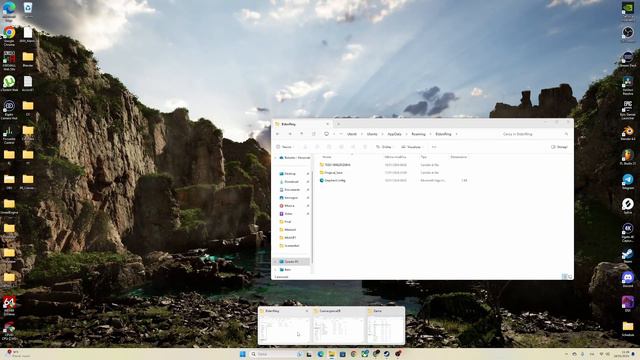The image size is (640, 360).
Task: Click the Paste icon in Explorer toolbar
Action: click(329, 147)
